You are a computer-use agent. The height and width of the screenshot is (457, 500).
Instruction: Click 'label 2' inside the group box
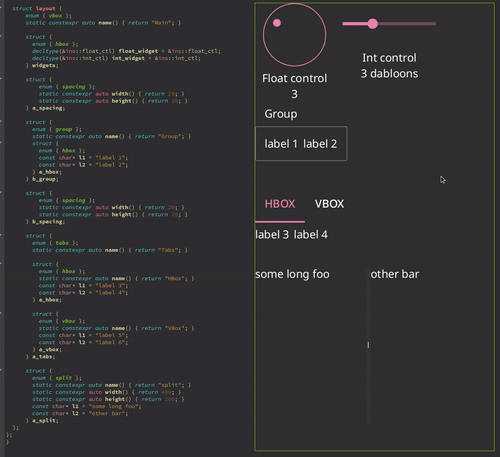pyautogui.click(x=320, y=144)
